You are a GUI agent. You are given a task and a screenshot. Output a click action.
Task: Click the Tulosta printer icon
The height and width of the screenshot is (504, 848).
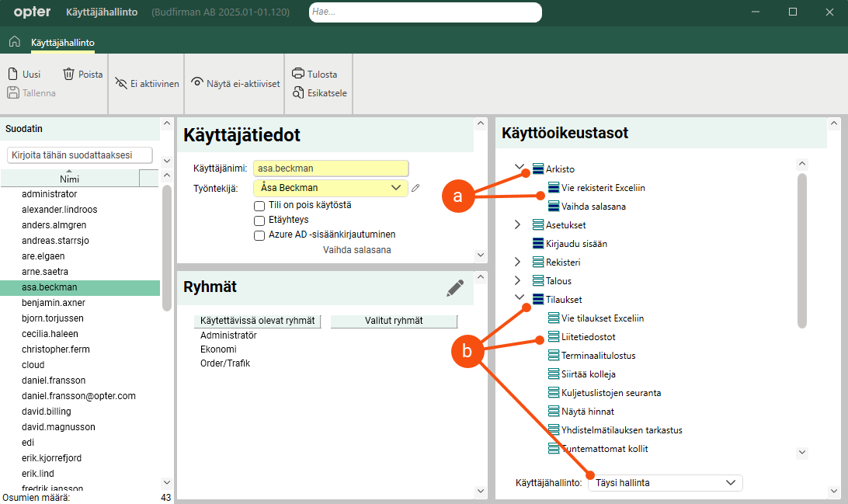click(x=297, y=75)
